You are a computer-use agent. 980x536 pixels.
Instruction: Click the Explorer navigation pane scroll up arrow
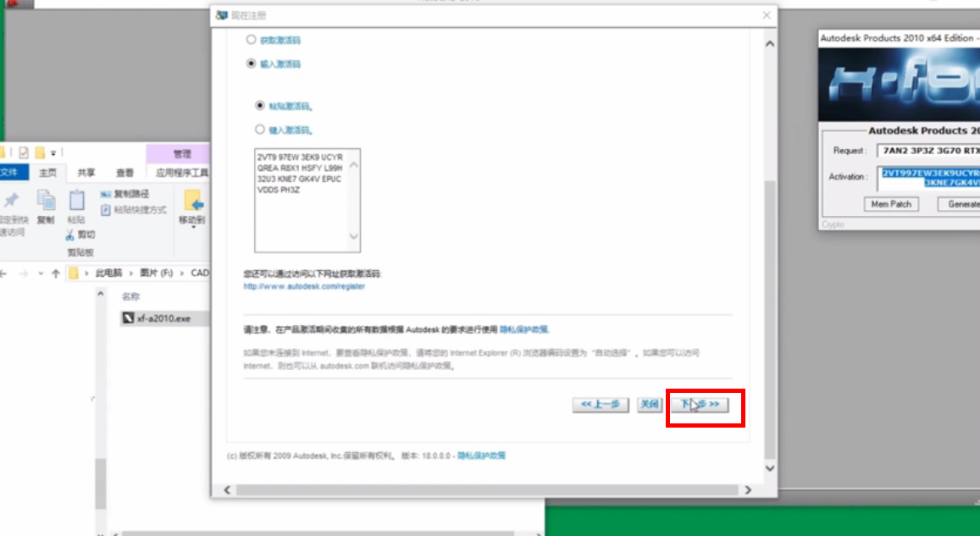(x=101, y=293)
